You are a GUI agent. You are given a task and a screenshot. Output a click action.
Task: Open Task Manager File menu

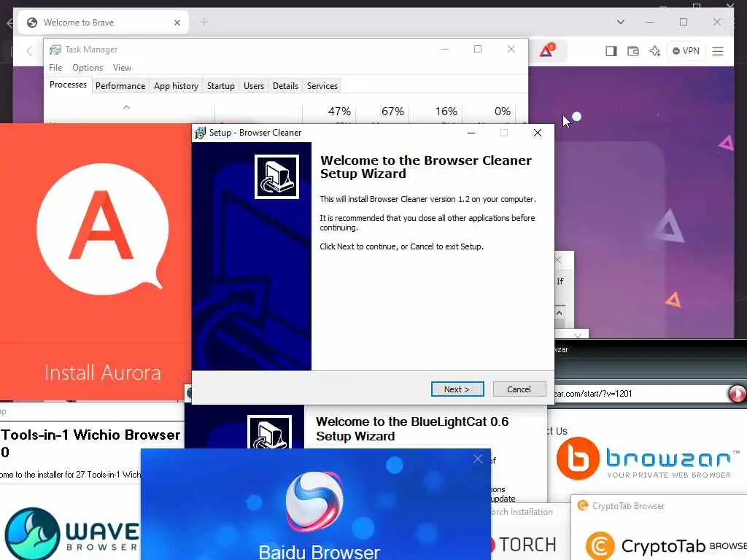[55, 68]
